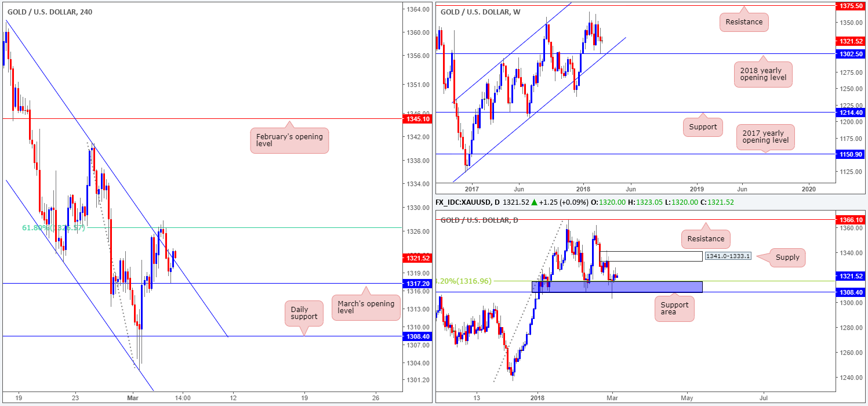
Task: Click the '2020' label on weekly time axis
Action: 808,190
